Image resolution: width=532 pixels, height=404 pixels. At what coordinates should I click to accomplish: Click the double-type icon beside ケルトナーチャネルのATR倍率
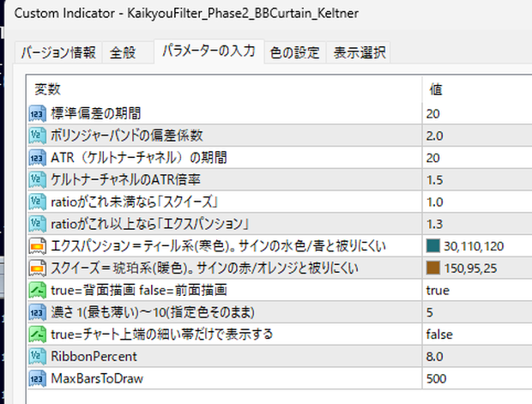click(37, 180)
